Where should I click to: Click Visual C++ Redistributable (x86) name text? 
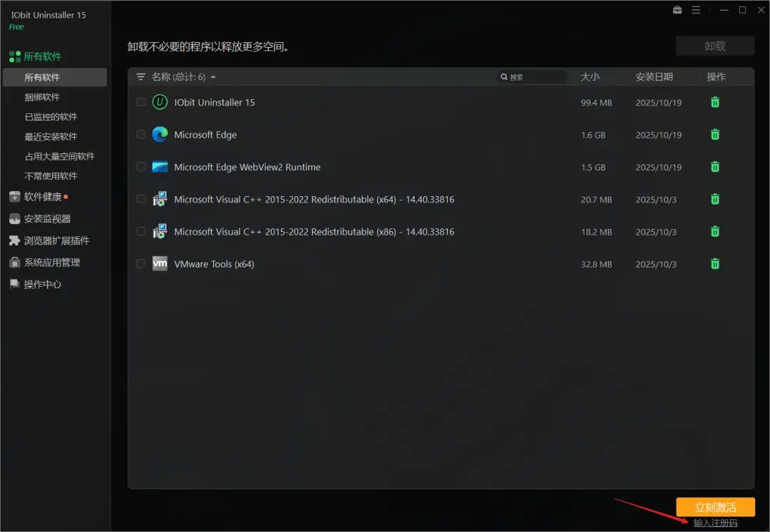[x=314, y=232]
